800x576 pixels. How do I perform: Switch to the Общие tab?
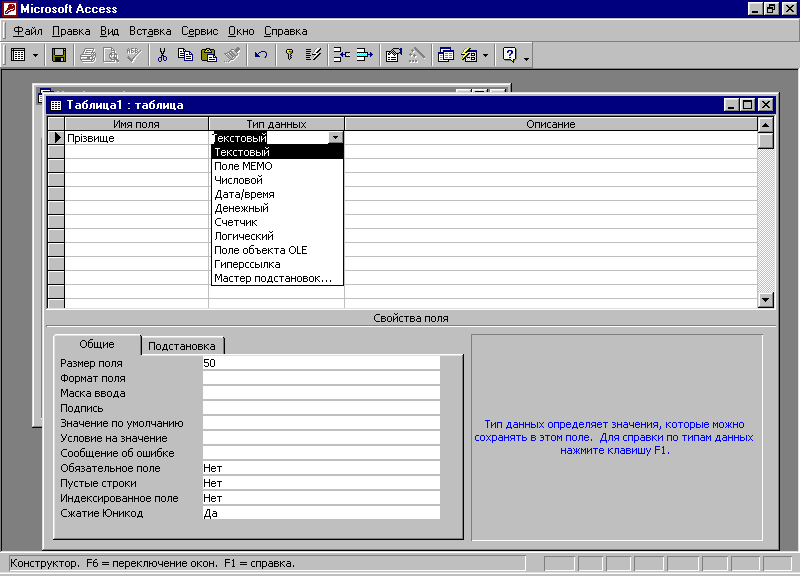click(97, 344)
